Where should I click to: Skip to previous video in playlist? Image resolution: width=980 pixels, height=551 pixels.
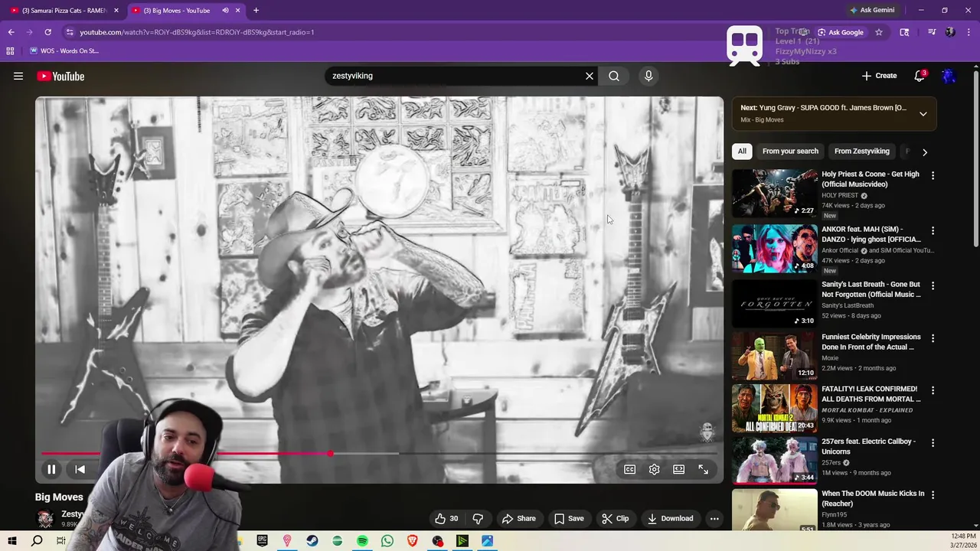coord(80,469)
